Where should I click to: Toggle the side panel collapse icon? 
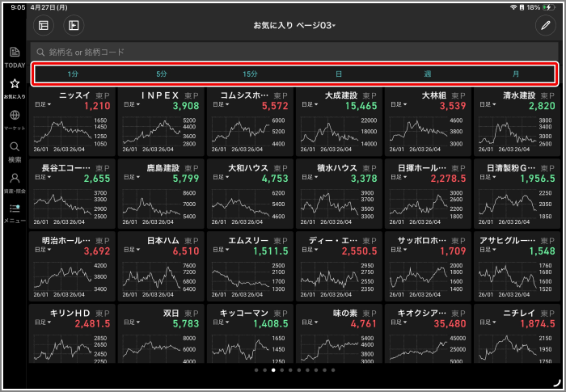74,26
